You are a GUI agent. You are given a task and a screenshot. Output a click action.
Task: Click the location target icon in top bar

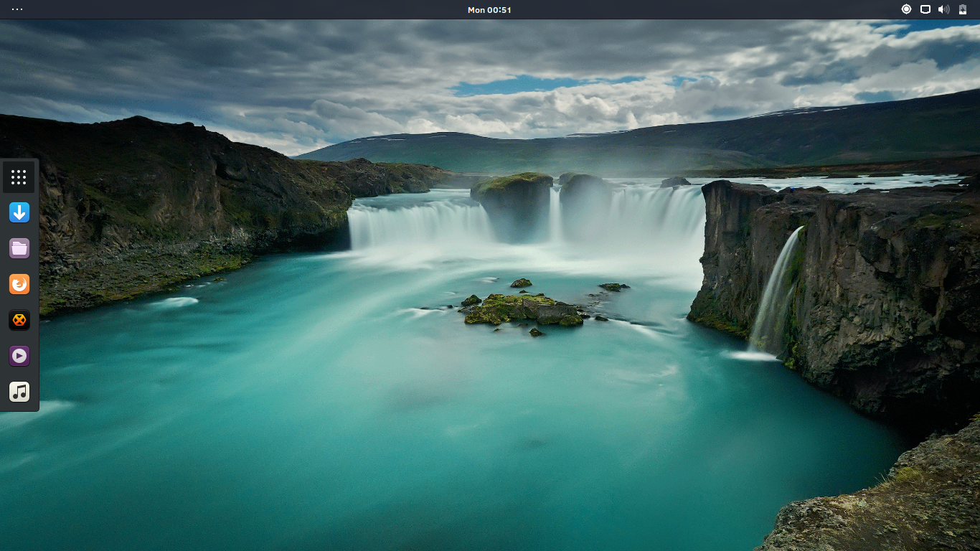[x=906, y=9]
